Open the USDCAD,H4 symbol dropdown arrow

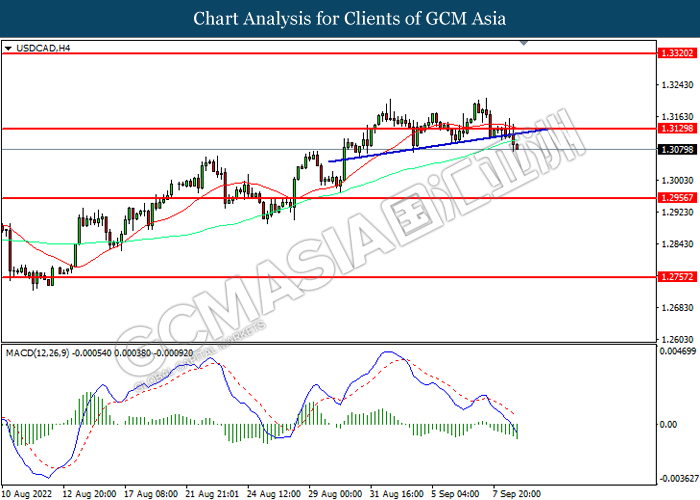8,48
